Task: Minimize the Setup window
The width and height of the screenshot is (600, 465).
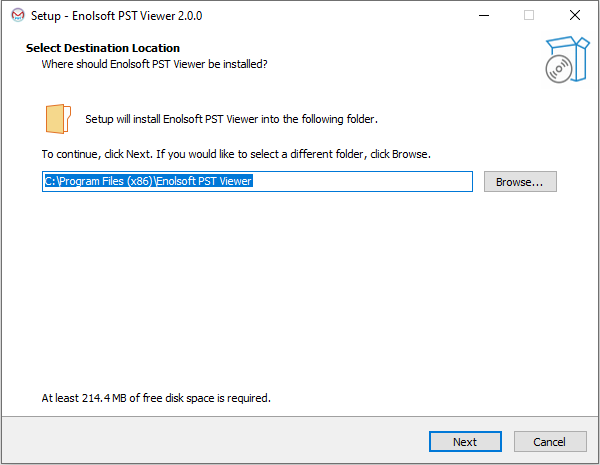Action: pyautogui.click(x=484, y=16)
